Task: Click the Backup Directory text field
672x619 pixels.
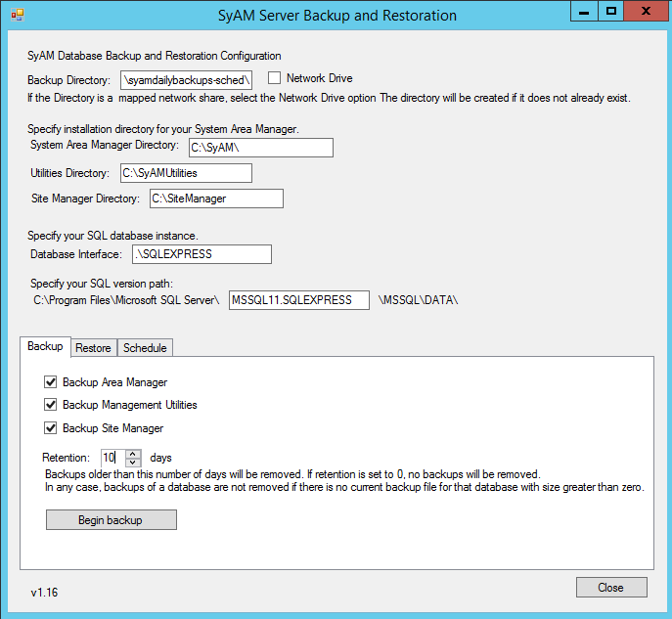Action: 187,80
